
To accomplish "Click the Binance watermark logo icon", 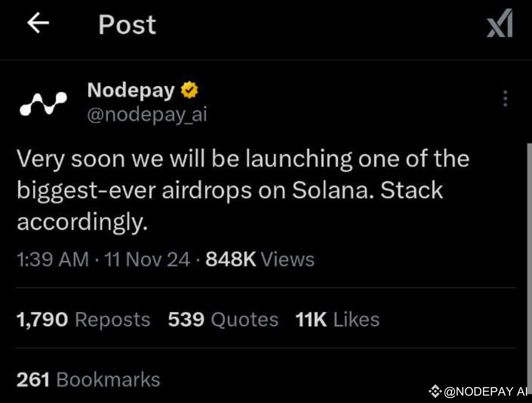I will point(435,392).
